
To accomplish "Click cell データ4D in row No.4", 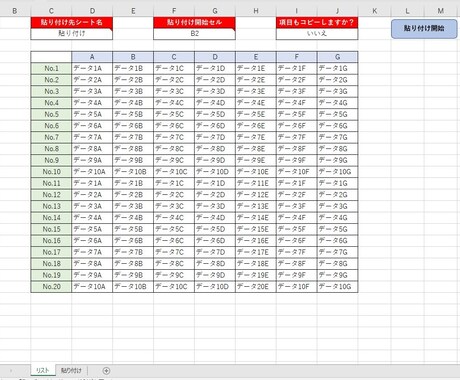I will tap(215, 103).
